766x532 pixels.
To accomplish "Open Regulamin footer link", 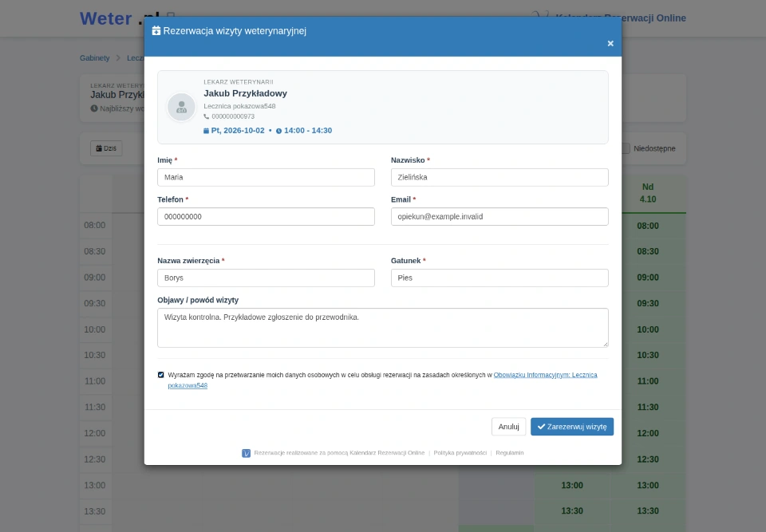I will pos(510,453).
